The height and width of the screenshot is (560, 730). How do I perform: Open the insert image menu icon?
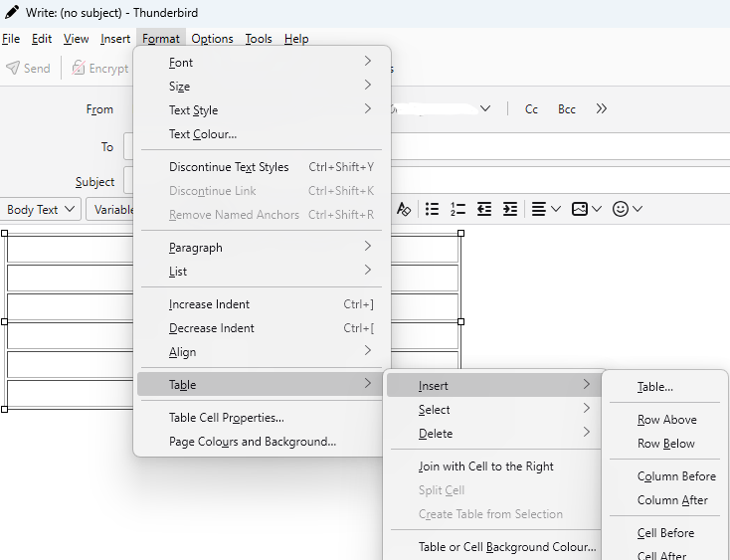coord(587,209)
